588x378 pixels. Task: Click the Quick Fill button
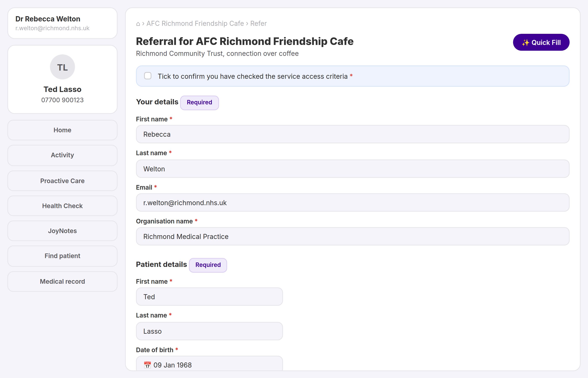tap(541, 42)
